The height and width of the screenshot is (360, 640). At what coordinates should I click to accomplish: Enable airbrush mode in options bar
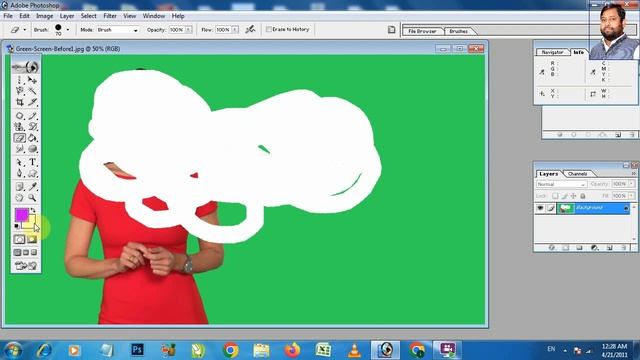coord(250,29)
